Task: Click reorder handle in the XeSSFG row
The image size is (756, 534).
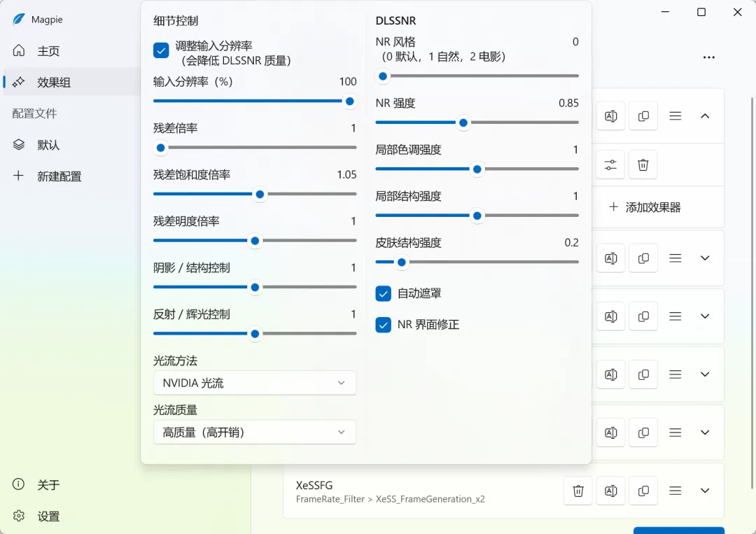Action: tap(675, 491)
